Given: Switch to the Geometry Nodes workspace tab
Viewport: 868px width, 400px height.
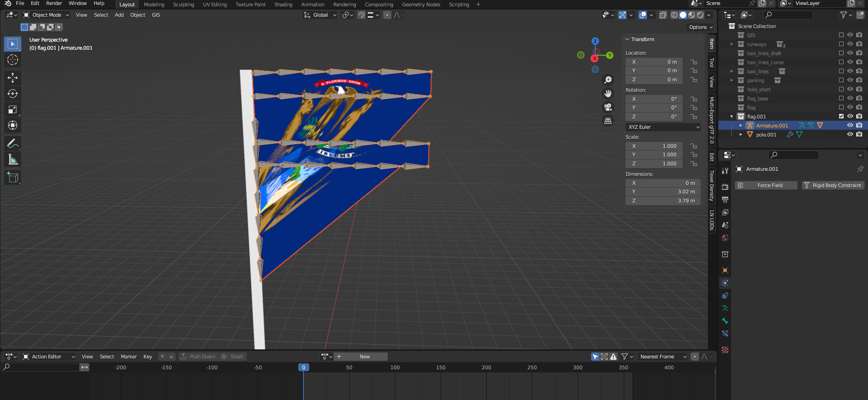Looking at the screenshot, I should tap(421, 5).
